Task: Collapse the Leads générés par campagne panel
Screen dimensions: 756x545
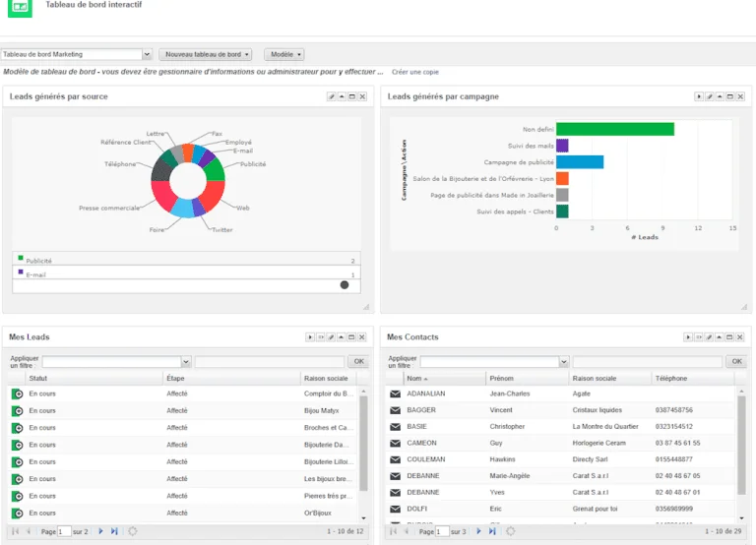Action: (719, 96)
